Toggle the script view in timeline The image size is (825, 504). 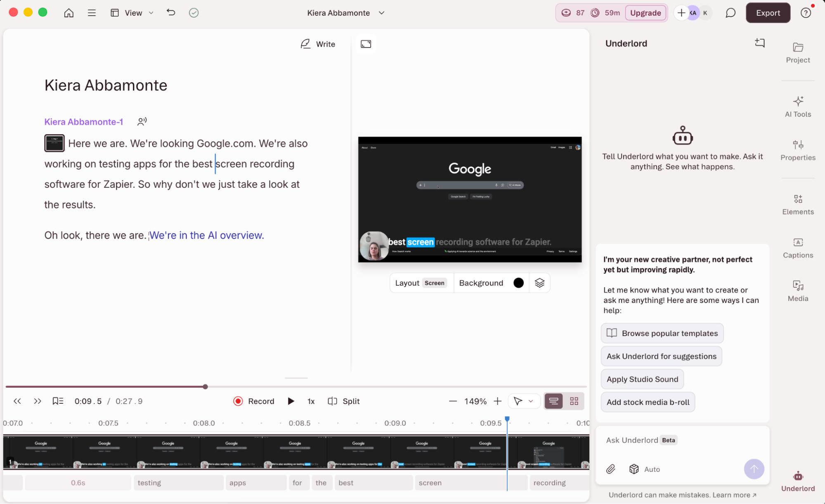[x=553, y=401]
